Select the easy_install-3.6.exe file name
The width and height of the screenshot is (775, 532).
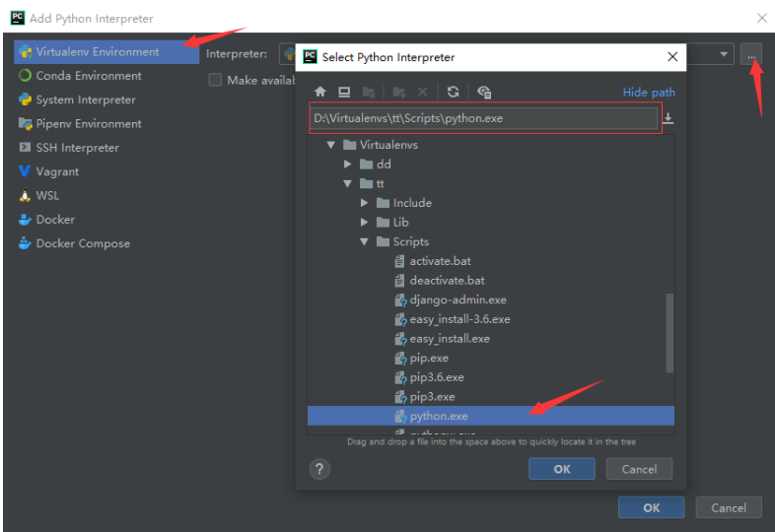(459, 319)
